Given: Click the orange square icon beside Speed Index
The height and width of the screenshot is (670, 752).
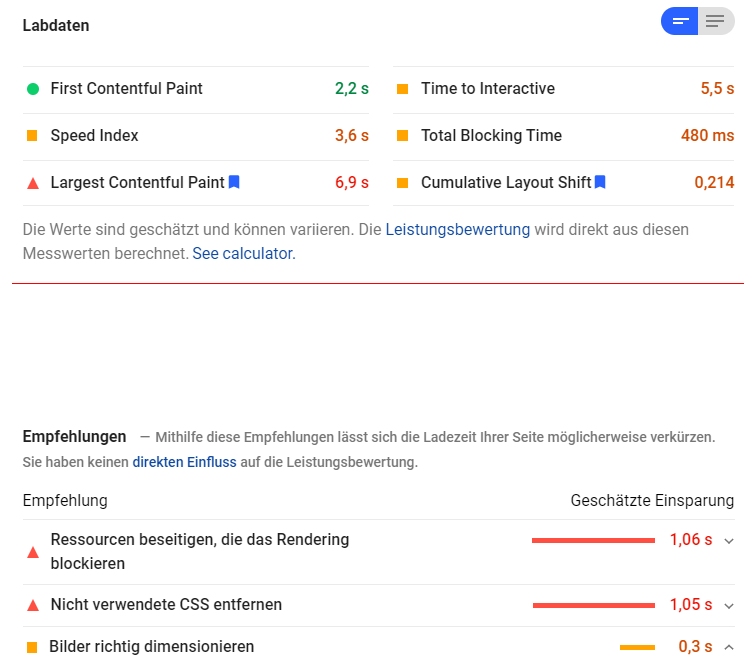Looking at the screenshot, I should point(33,136).
